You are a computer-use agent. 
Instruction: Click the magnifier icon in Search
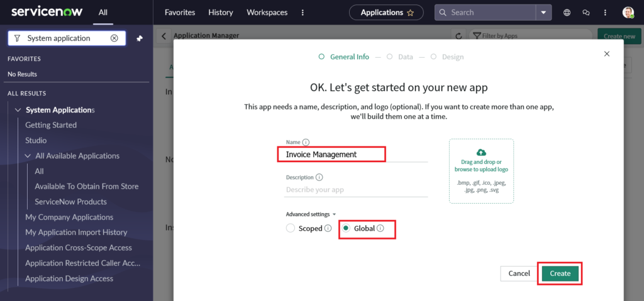[442, 13]
